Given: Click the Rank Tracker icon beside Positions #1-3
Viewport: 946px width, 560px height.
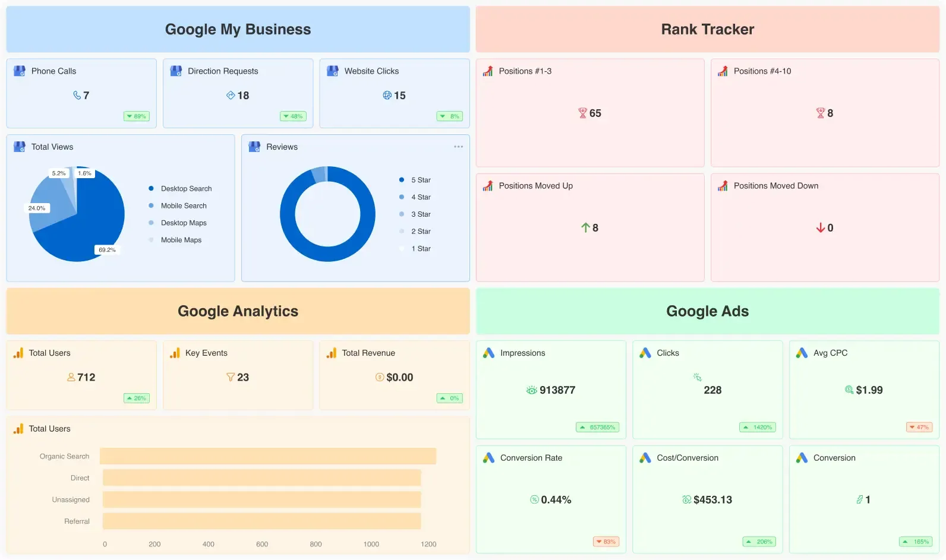Looking at the screenshot, I should click(x=488, y=71).
